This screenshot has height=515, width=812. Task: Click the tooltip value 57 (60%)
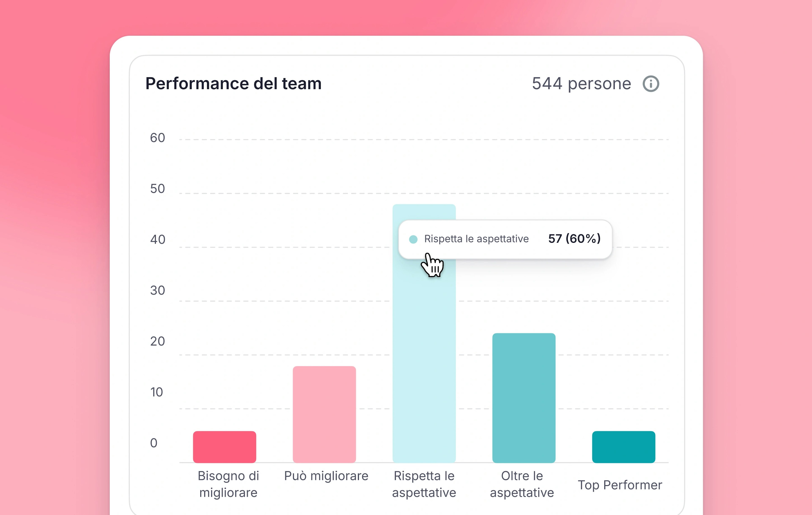point(574,239)
